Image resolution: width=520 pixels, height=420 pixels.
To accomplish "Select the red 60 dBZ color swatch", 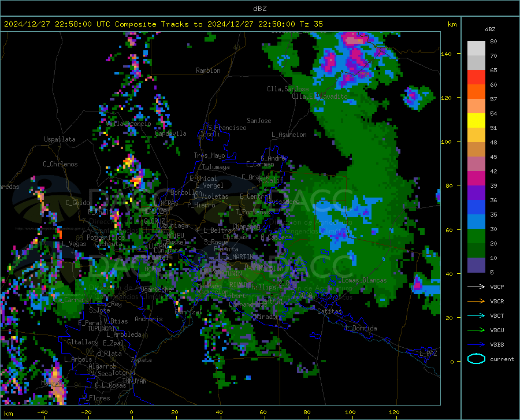I will click(476, 77).
